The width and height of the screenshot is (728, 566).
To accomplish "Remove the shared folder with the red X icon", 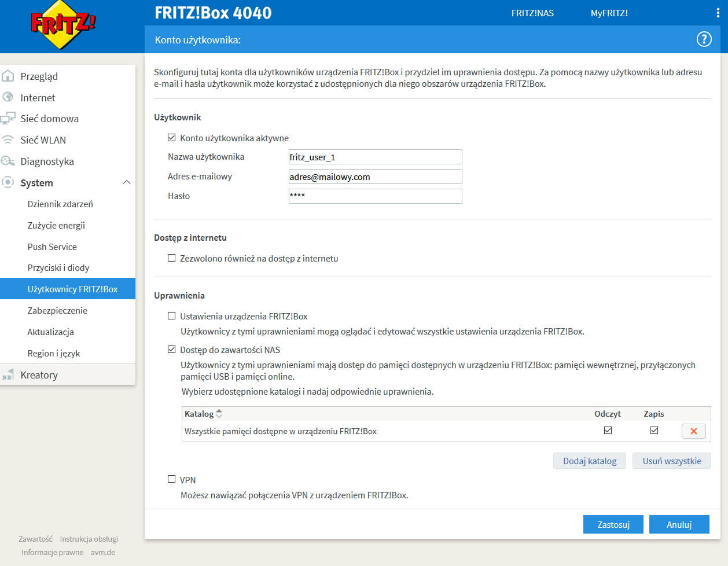I will tap(693, 431).
